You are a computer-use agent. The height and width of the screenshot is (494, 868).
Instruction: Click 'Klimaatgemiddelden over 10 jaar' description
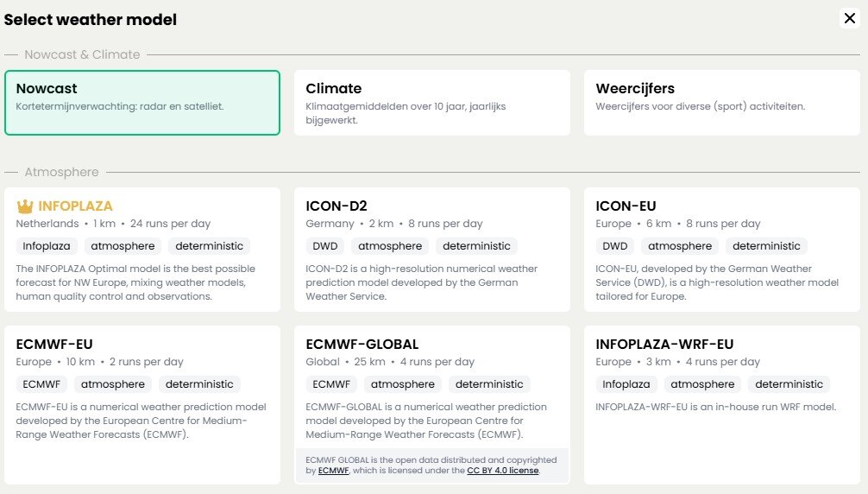406,113
